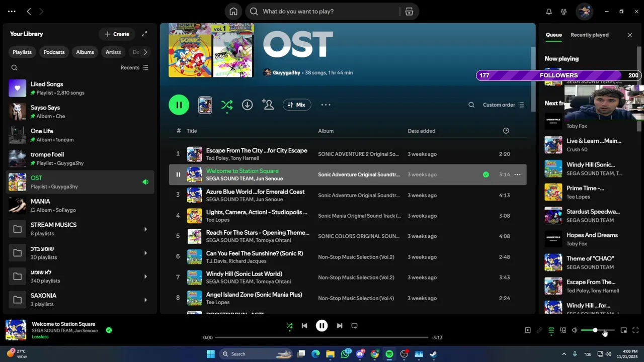Pause playback in the bottom player bar
The width and height of the screenshot is (644, 362).
(x=322, y=326)
